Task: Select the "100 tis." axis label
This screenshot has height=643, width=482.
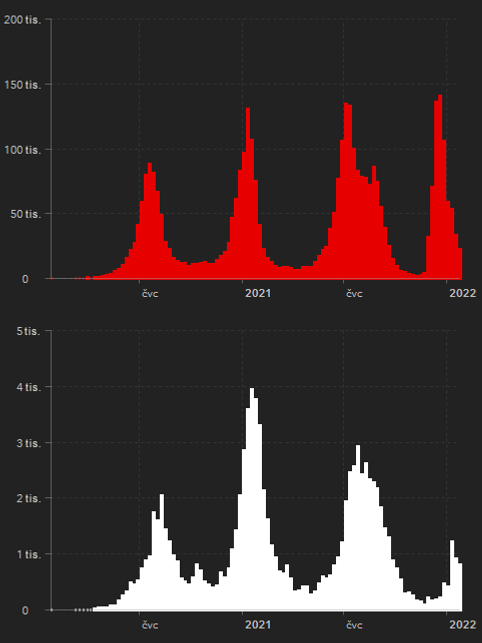Action: [x=23, y=150]
